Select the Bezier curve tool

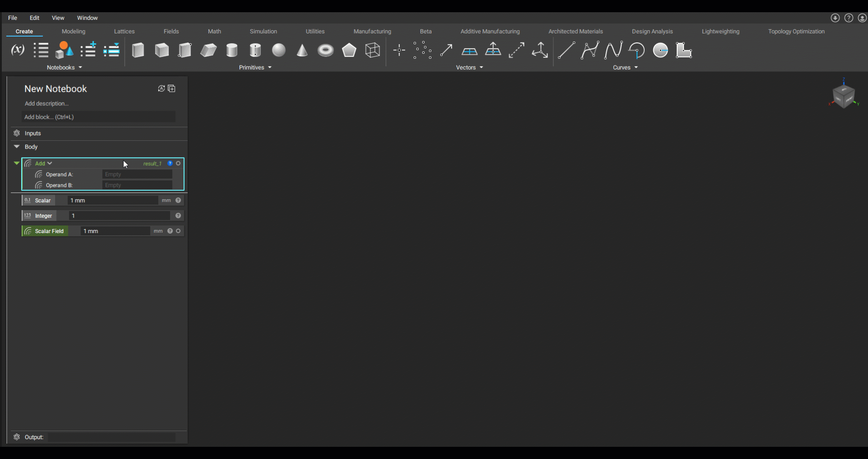590,50
